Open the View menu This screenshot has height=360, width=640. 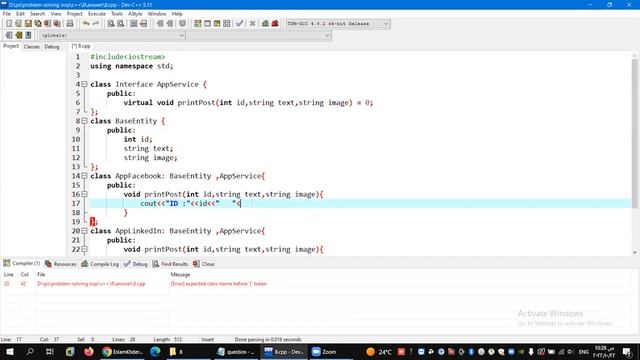[56, 14]
